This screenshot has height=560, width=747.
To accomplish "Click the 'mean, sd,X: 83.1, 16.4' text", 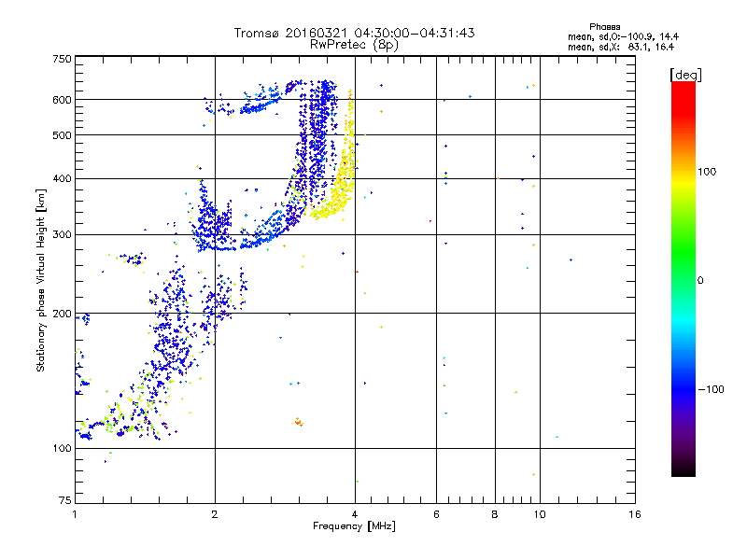I will [x=621, y=47].
